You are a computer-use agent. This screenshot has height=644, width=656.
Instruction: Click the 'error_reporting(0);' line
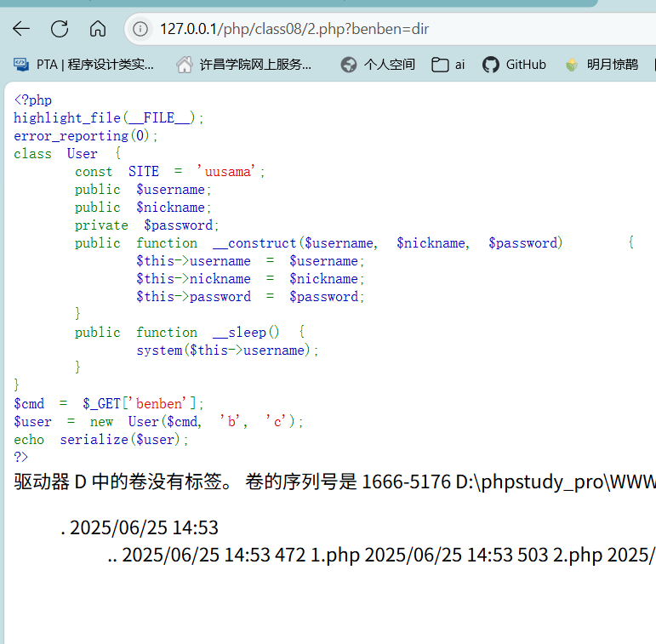pos(86,136)
